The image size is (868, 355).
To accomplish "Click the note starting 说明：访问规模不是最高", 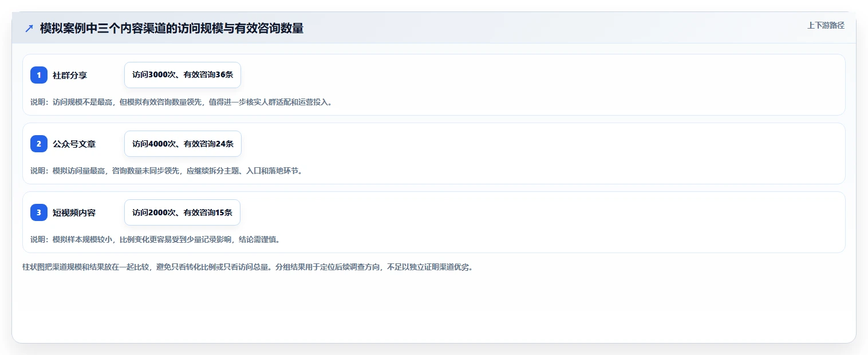I will [x=181, y=102].
